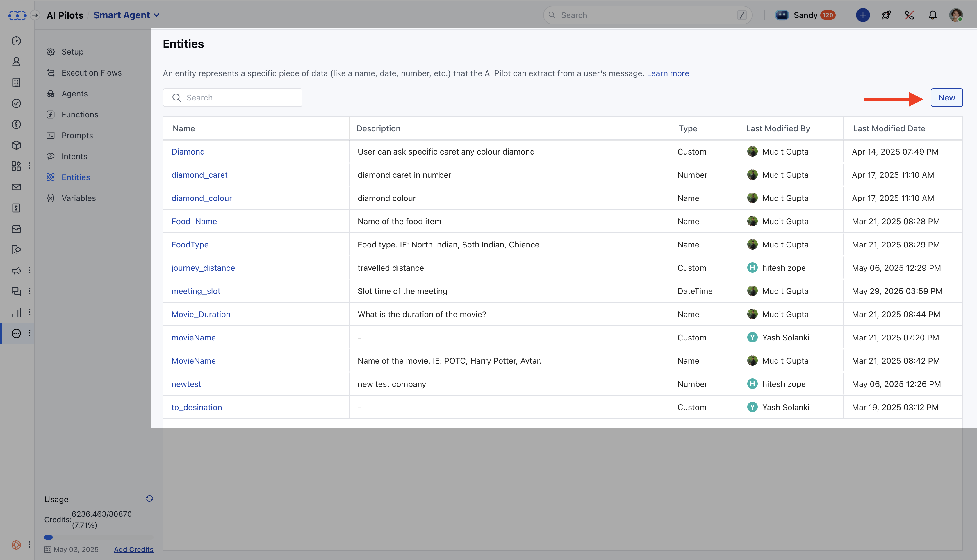Open the dashboard gauge icon
Screen dimensions: 977x560
(x=16, y=41)
